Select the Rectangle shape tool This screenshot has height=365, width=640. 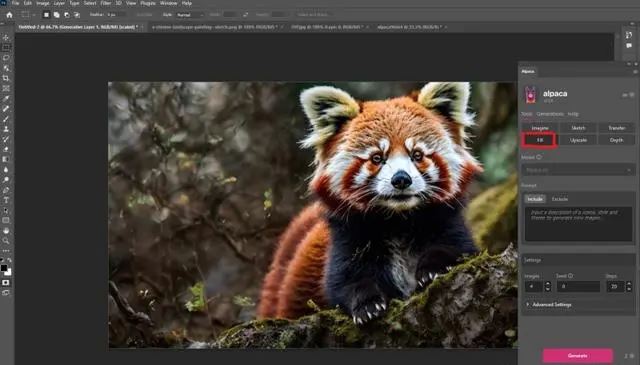(6, 220)
